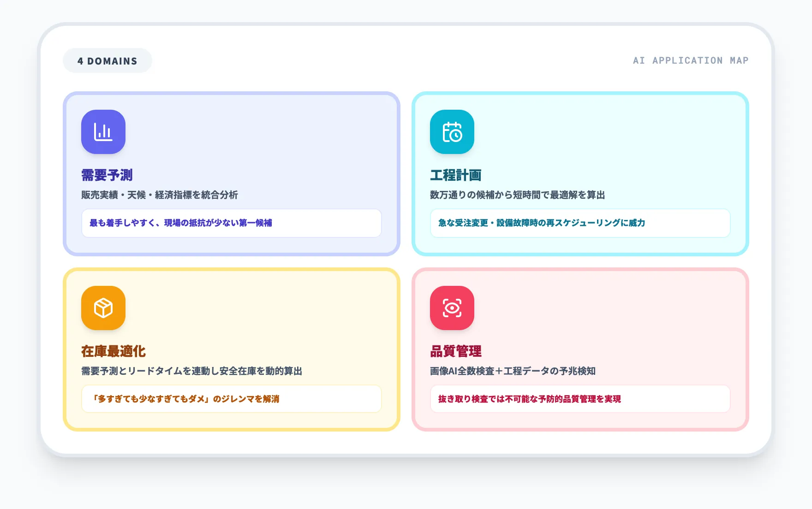Screen dimensions: 812x509
Task: Select the teal schedule icon in top-right card
Action: pyautogui.click(x=452, y=132)
